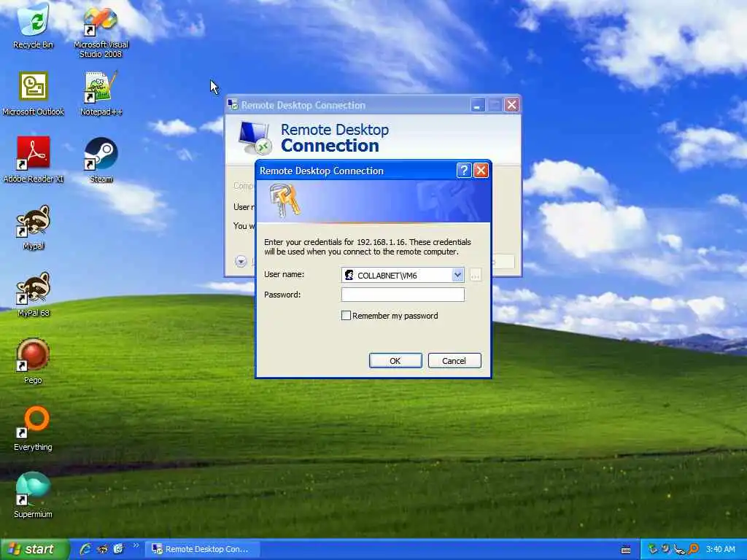Click the 3:40 AM system clock
Viewport: 747px width, 560px height.
coord(720,549)
